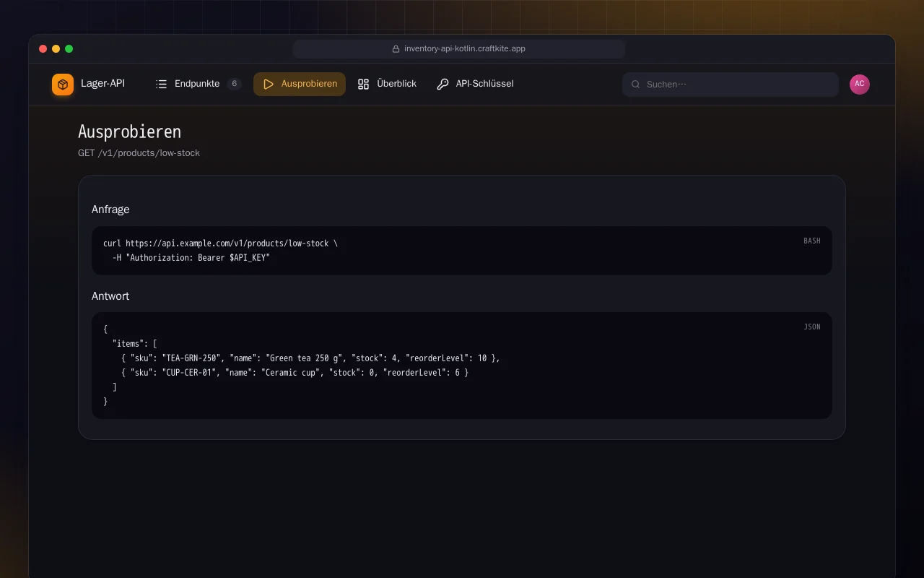Click the play icon in Ausprobieren tab
Viewport: 924px width, 578px height.
click(x=269, y=85)
